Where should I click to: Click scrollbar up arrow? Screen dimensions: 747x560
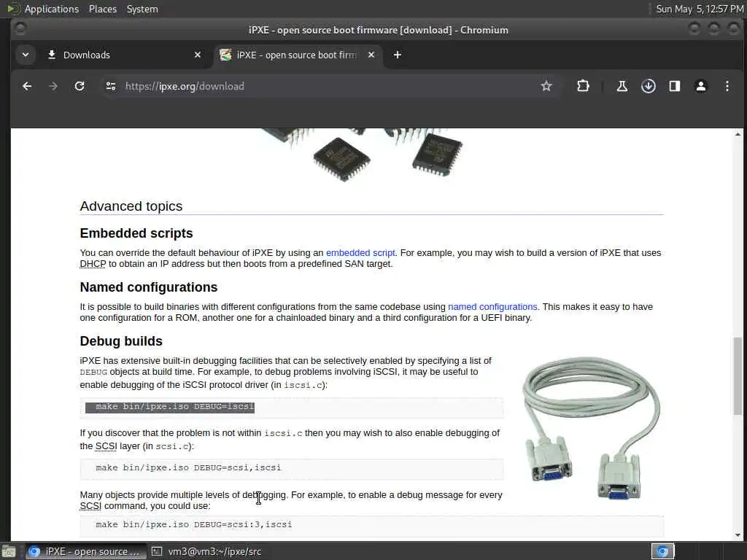738,135
